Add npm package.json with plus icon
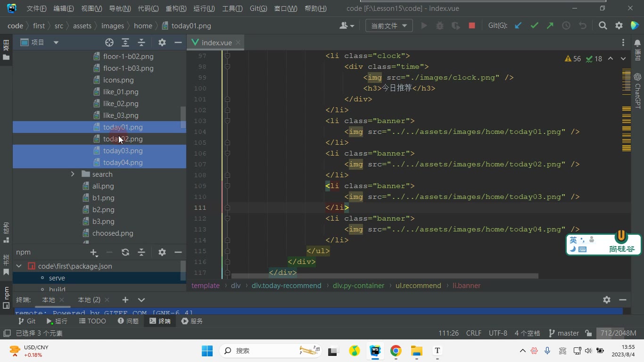The height and width of the screenshot is (362, 644). (x=94, y=252)
